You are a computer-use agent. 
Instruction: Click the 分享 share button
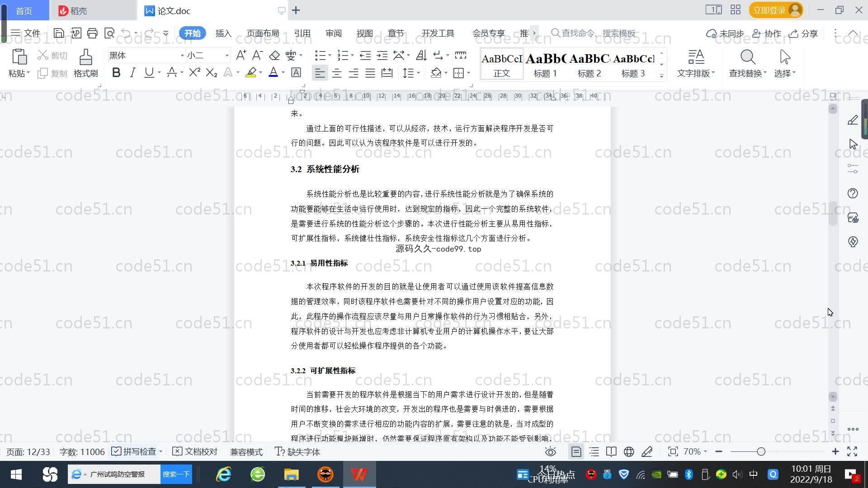tap(804, 33)
